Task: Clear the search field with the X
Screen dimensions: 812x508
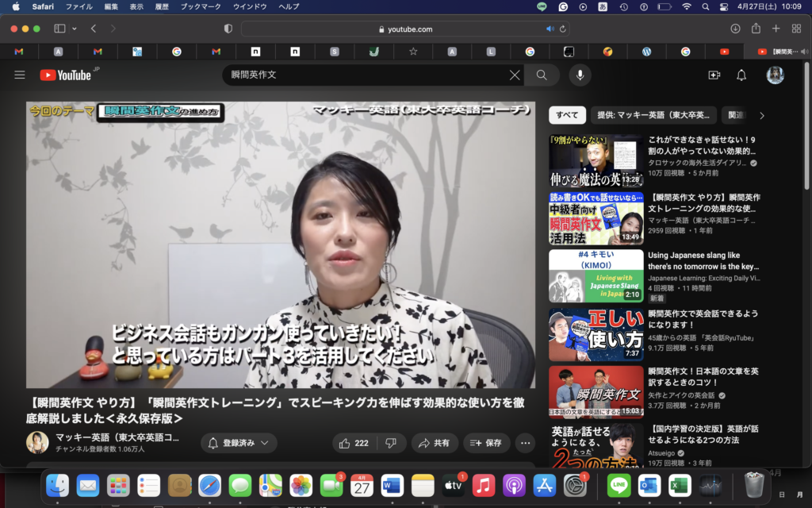Action: pyautogui.click(x=515, y=75)
